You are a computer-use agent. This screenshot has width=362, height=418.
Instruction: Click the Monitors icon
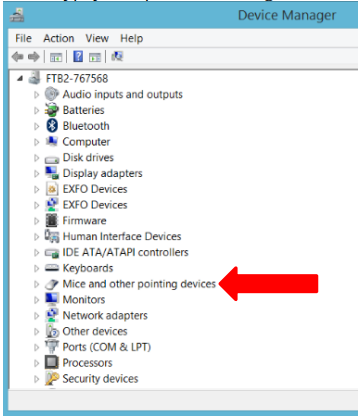point(52,299)
